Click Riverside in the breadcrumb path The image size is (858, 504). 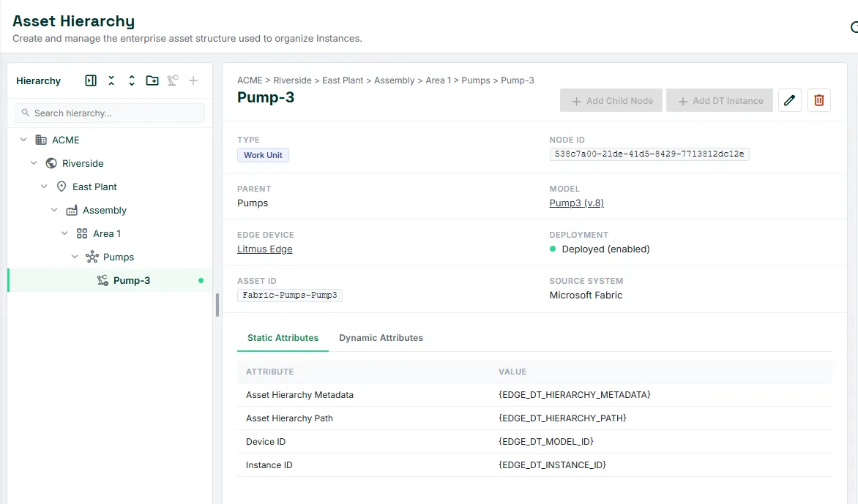point(292,80)
